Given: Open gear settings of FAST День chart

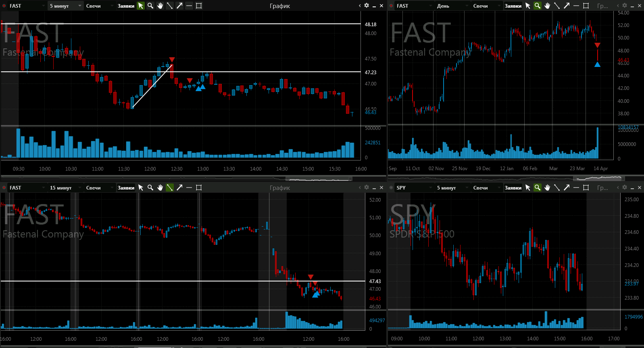Looking at the screenshot, I should tap(625, 6).
